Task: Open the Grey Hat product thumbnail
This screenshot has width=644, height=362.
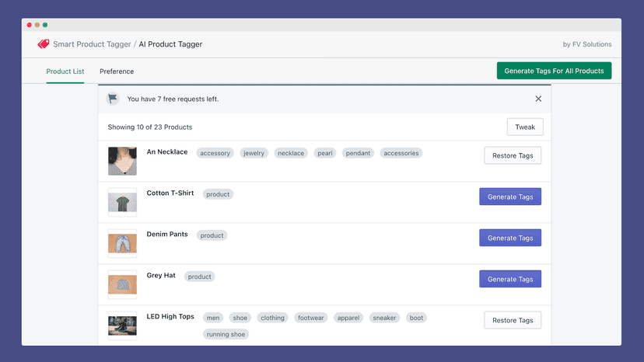Action: click(x=122, y=284)
